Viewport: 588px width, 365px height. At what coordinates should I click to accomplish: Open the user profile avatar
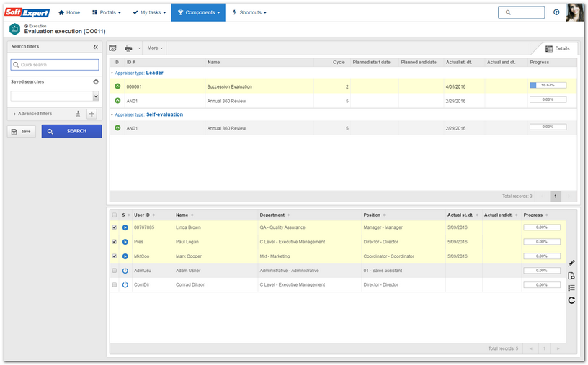coord(575,12)
